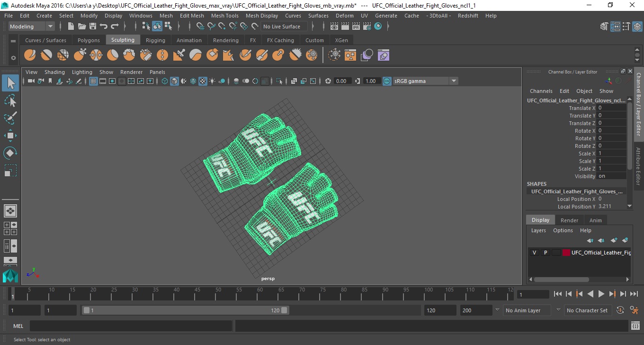Step to the next key button
The width and height of the screenshot is (644, 345).
(x=612, y=294)
